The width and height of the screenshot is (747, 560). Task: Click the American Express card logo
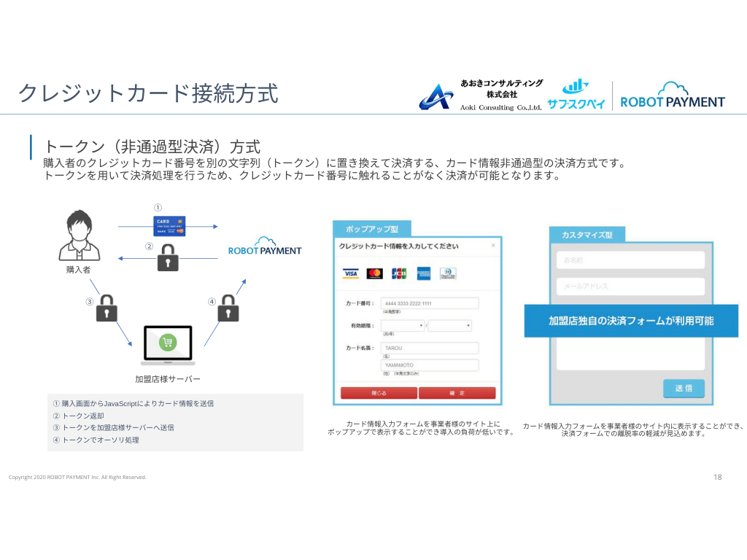click(x=424, y=273)
